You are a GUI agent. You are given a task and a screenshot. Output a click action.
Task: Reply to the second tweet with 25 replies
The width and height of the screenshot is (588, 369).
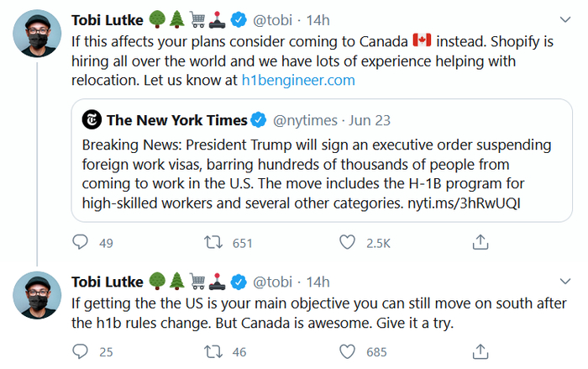pyautogui.click(x=81, y=351)
